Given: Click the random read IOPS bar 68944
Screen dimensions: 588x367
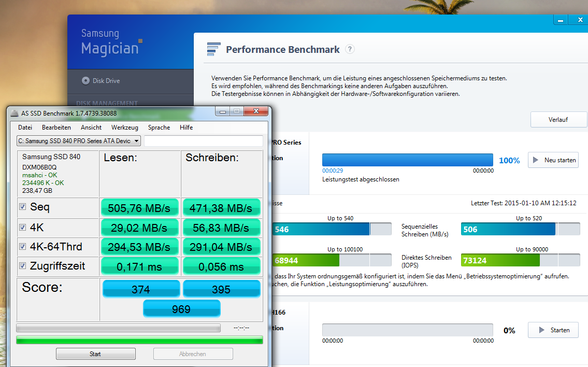Looking at the screenshot, I should (x=332, y=260).
